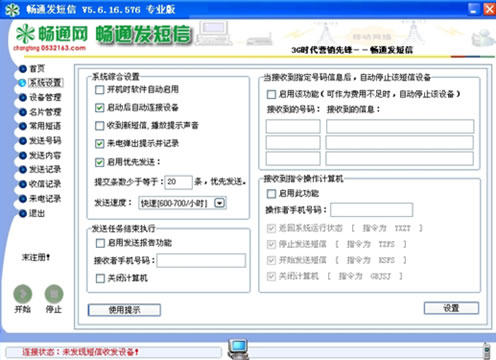Viewport: 496px width, 360px height.
Task: Open 发送记录 in the sidebar
Action: click(x=45, y=169)
